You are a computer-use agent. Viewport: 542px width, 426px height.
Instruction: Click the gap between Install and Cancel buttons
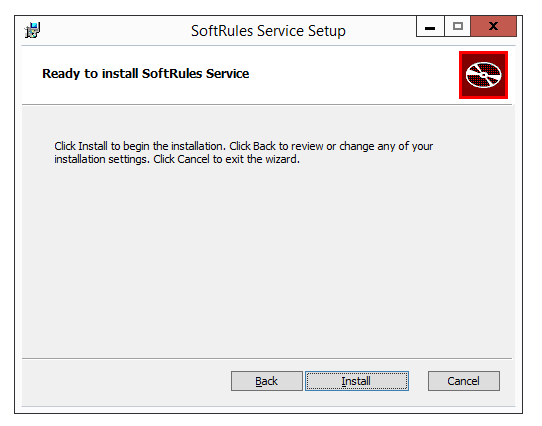click(x=418, y=381)
